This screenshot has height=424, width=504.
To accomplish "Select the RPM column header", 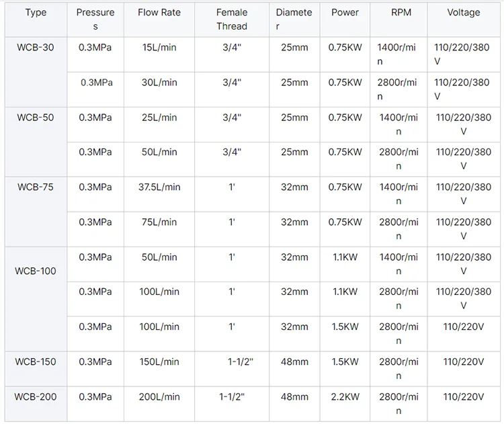I will click(x=398, y=19).
